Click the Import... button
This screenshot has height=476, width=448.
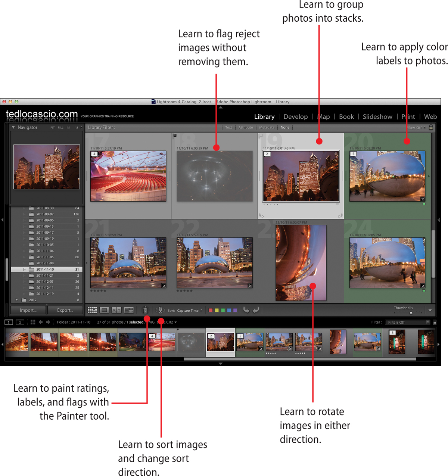(x=28, y=310)
